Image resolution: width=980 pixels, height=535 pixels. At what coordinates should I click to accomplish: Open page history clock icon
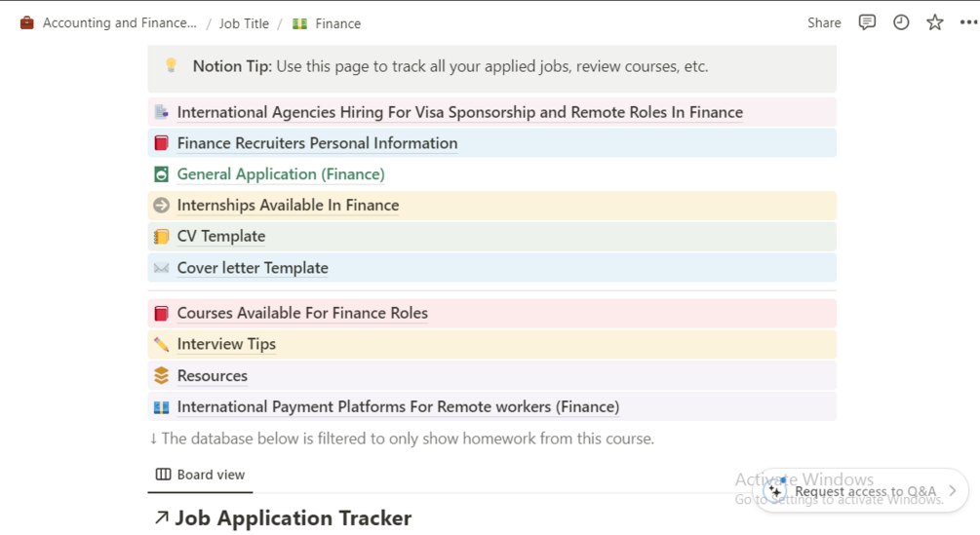(x=901, y=22)
